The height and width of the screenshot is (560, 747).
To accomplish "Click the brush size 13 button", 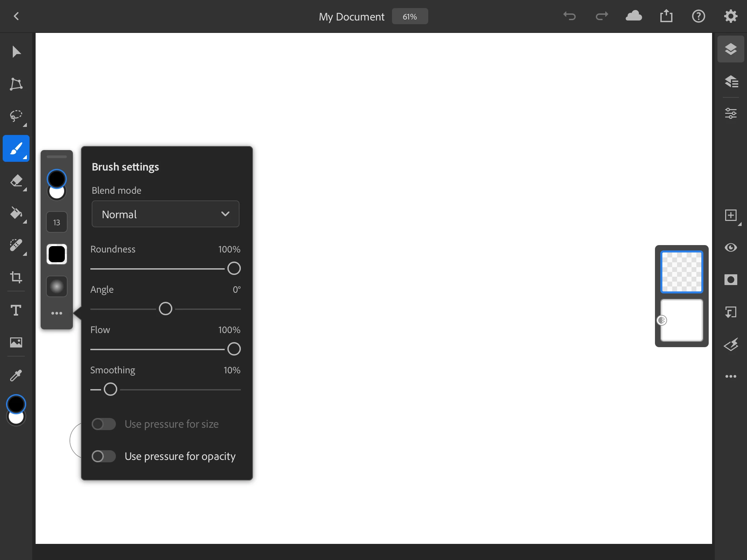I will (x=56, y=222).
